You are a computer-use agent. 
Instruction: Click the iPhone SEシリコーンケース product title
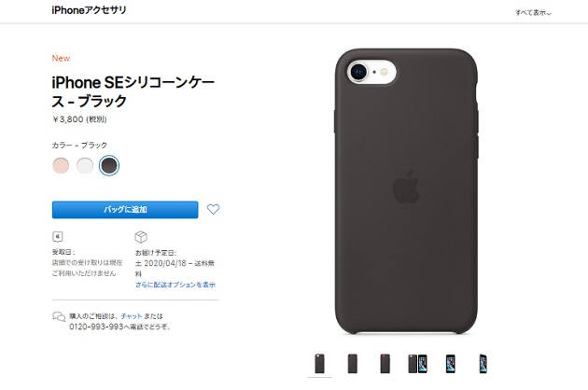(133, 91)
